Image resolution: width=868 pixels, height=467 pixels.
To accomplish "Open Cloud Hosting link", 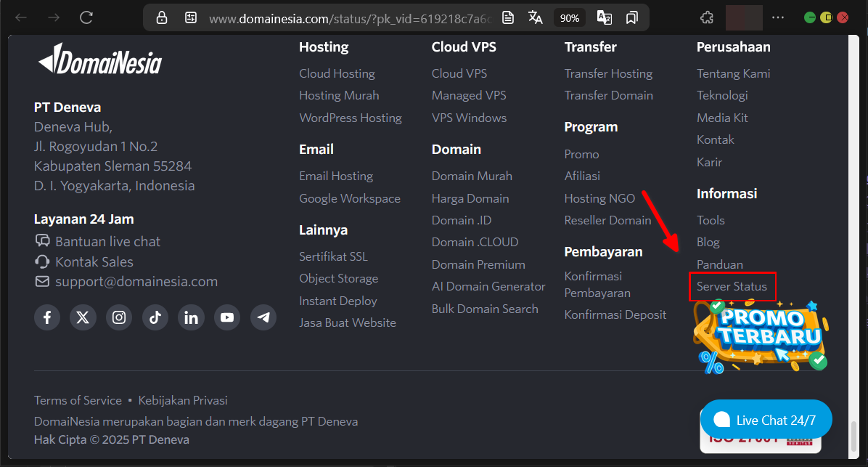I will point(337,73).
